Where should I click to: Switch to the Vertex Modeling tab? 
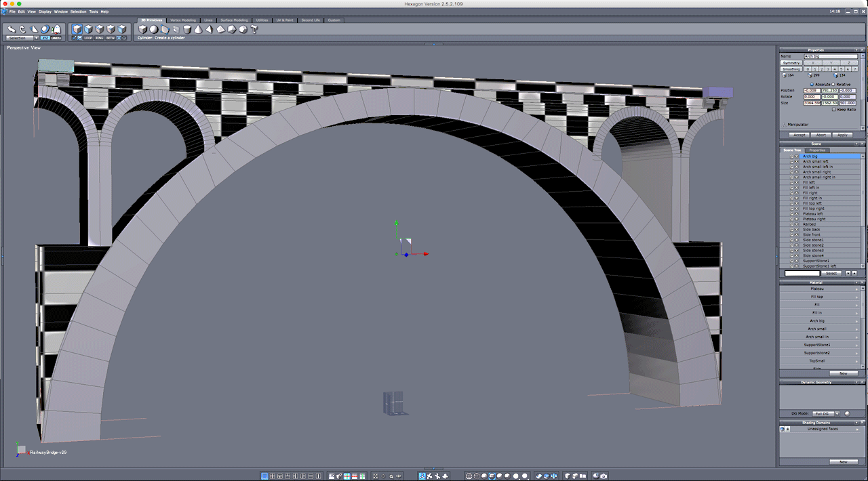point(182,20)
